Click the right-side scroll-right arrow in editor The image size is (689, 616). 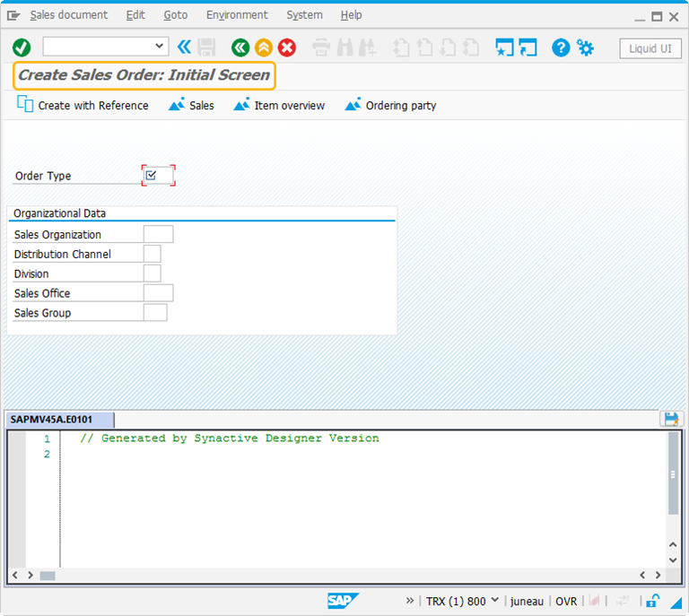tap(658, 575)
